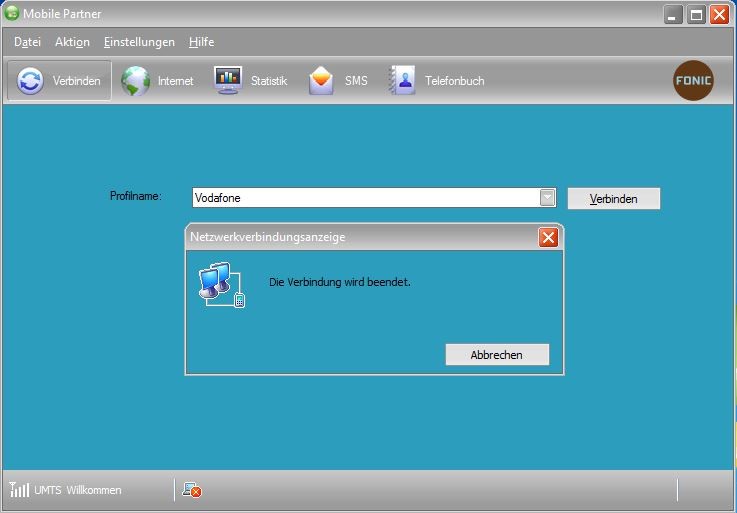Select the Statistik toolbar label
This screenshot has width=737, height=513.
(269, 81)
